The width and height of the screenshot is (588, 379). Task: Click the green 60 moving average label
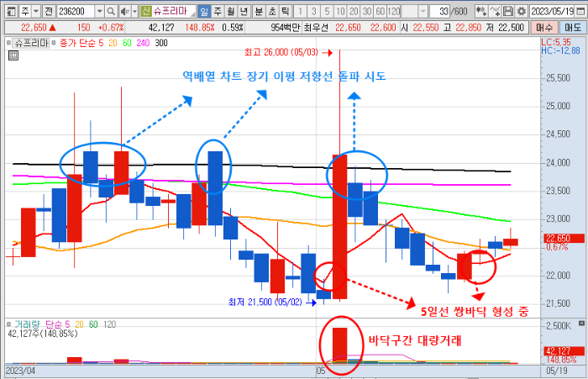tap(127, 43)
